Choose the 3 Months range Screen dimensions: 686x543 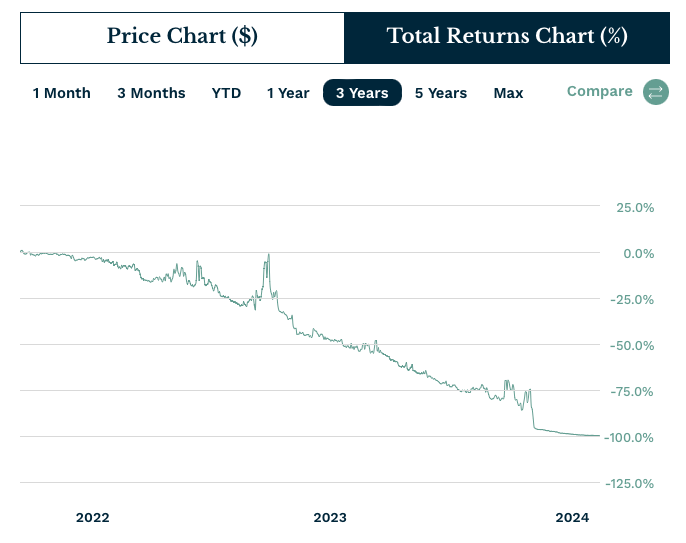(151, 93)
